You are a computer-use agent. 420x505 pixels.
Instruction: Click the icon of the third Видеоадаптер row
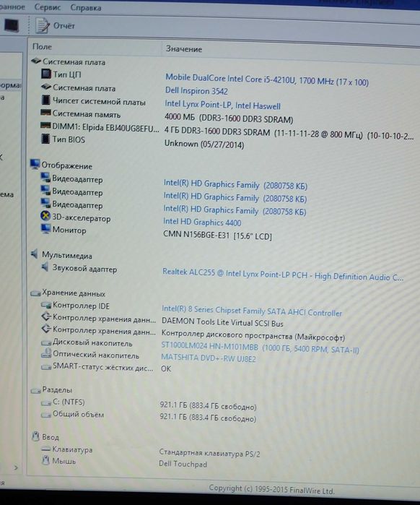coord(45,203)
